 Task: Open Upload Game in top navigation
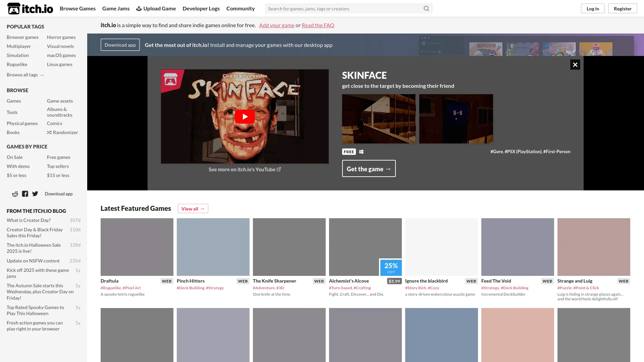click(x=156, y=8)
